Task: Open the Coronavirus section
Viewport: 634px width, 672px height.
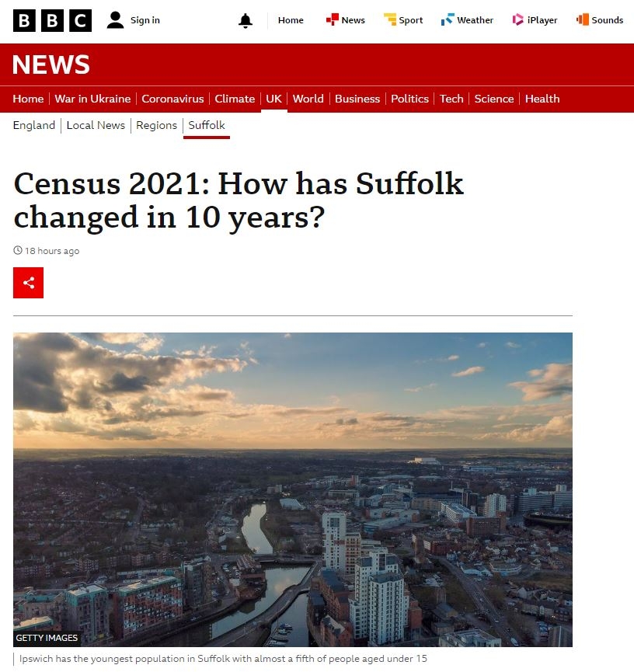Action: [x=172, y=99]
